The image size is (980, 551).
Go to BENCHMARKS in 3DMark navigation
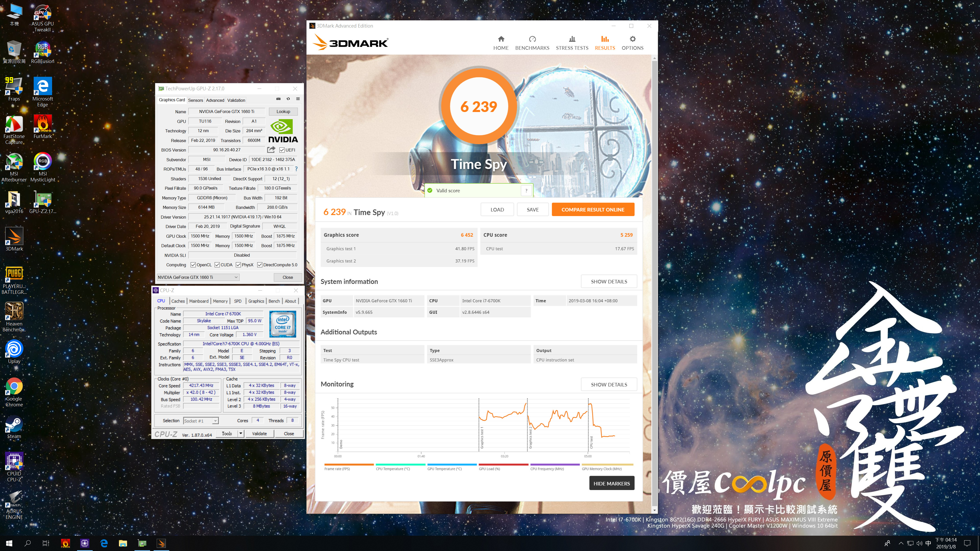pos(532,43)
